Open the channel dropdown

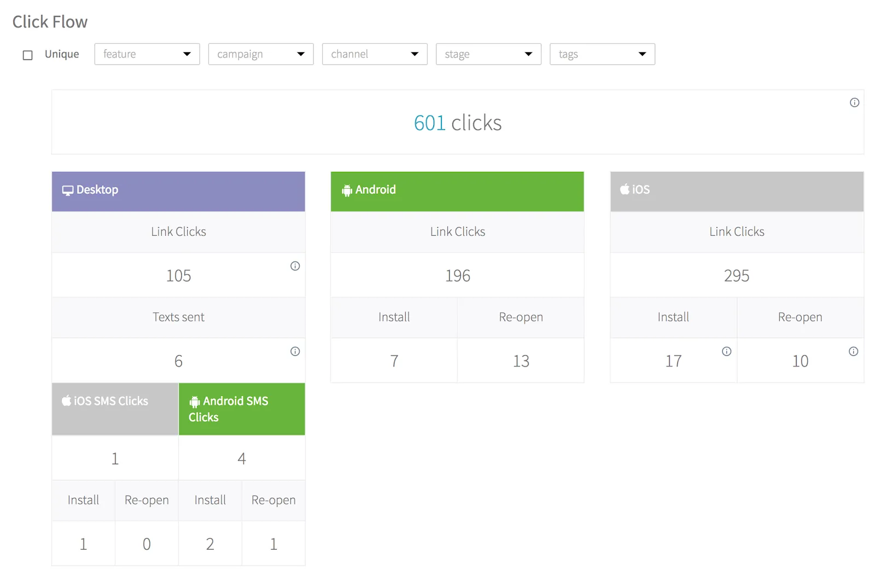point(374,54)
